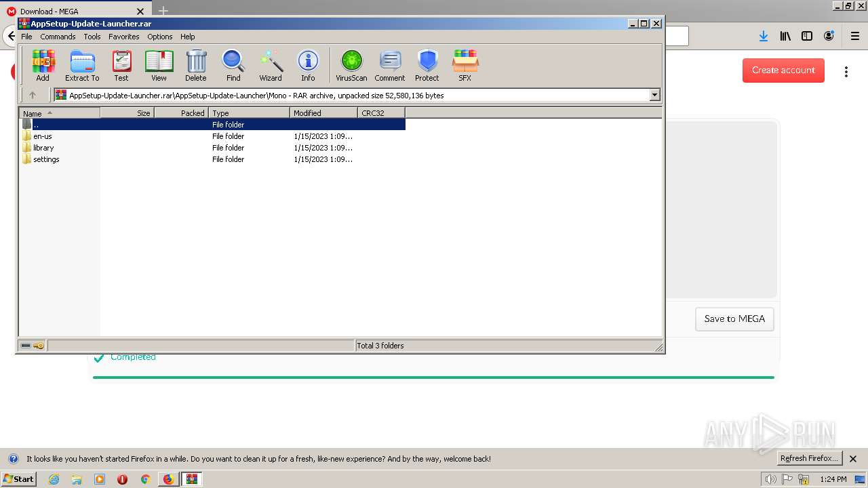Open the View toolbar icon
This screenshot has width=868, height=488.
(x=159, y=66)
